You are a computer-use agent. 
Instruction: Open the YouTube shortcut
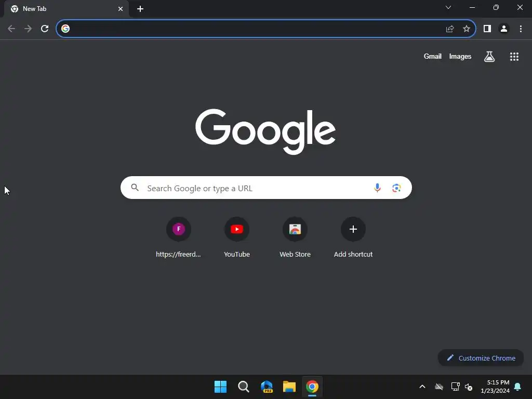pos(237,238)
